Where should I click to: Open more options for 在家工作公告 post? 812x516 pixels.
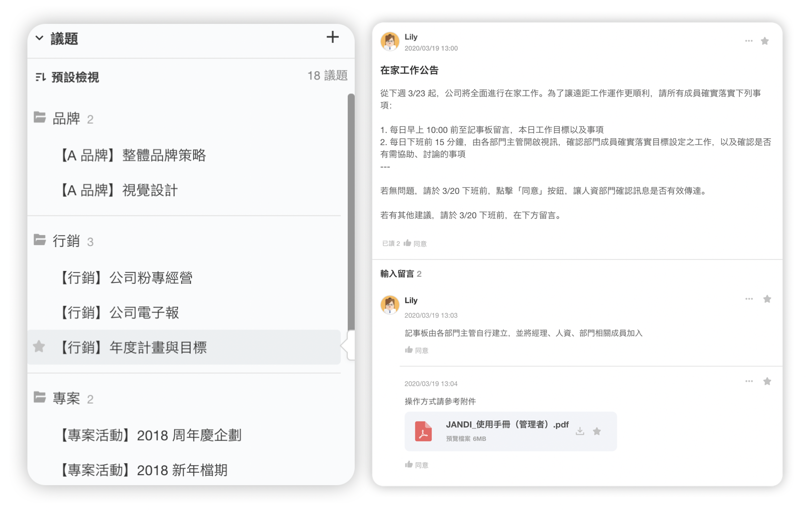pyautogui.click(x=748, y=41)
